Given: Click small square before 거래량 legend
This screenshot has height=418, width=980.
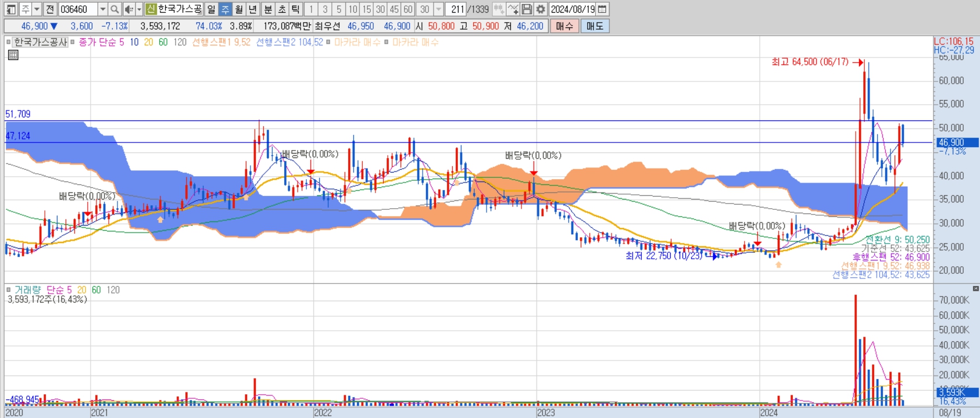Looking at the screenshot, I should pos(8,290).
